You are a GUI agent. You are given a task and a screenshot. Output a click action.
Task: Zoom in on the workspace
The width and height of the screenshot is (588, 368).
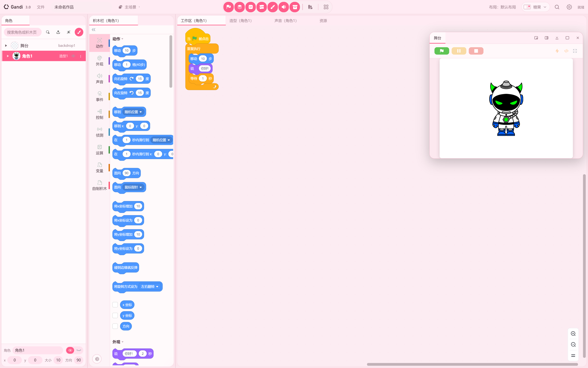pos(573,334)
